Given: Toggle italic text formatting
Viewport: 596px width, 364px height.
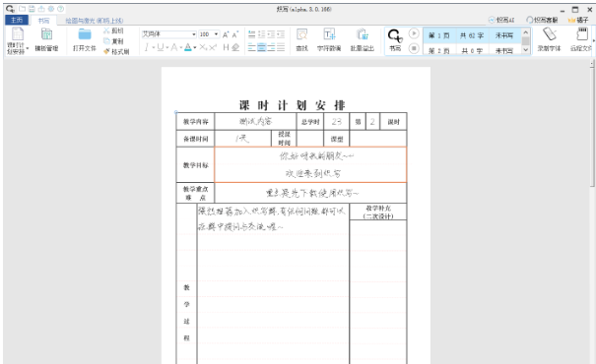Looking at the screenshot, I should (147, 47).
